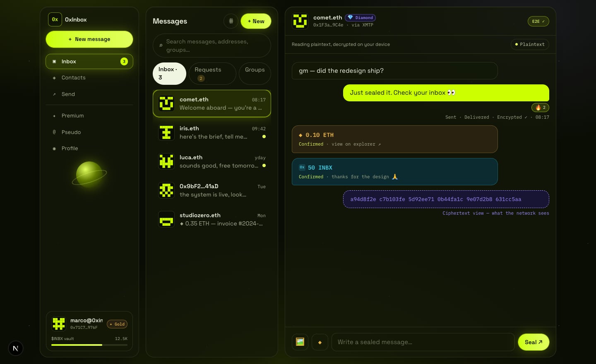Click unread dot on iris.eth row
The height and width of the screenshot is (364, 596).
click(264, 136)
